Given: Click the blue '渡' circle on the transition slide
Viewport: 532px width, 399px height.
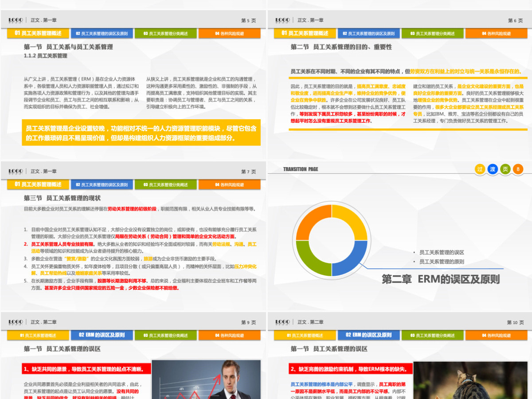Looking at the screenshot, I should [x=493, y=169].
